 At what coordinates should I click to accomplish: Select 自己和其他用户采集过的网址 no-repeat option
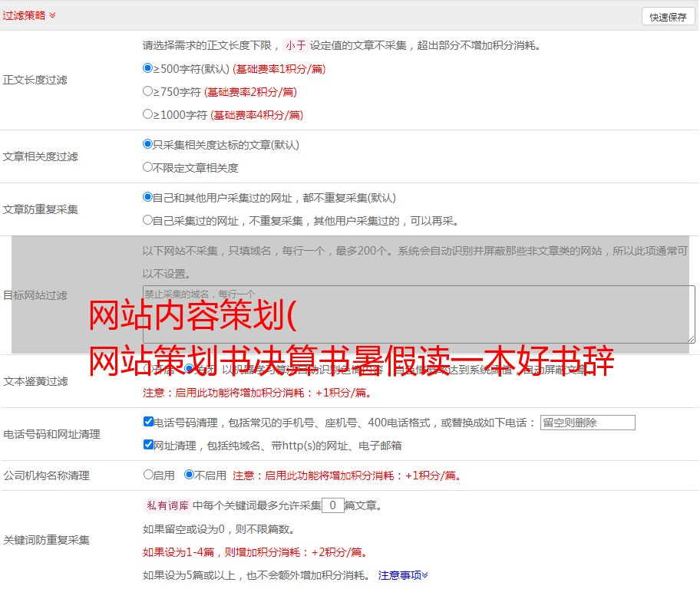tap(148, 197)
